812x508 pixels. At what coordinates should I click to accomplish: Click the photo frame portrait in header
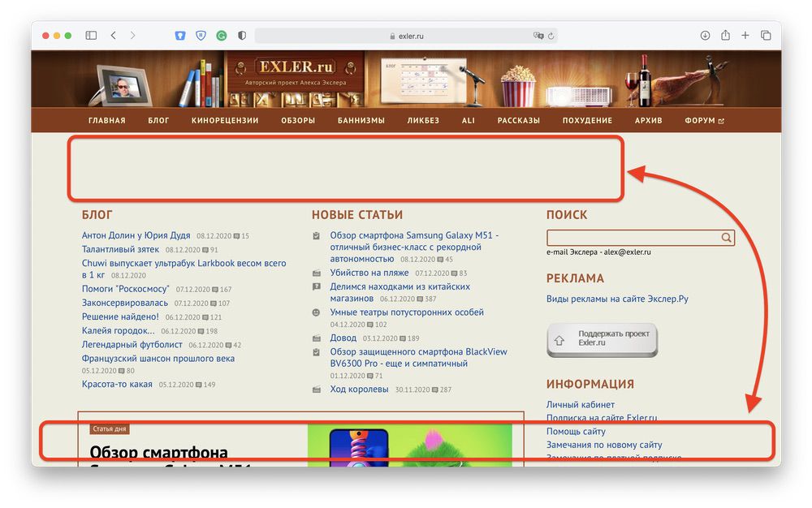click(124, 85)
